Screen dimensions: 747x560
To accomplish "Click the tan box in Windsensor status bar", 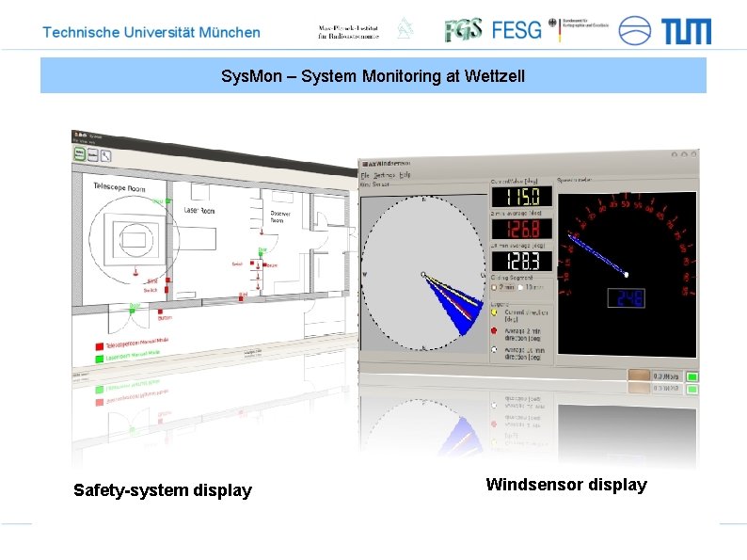I will click(639, 376).
